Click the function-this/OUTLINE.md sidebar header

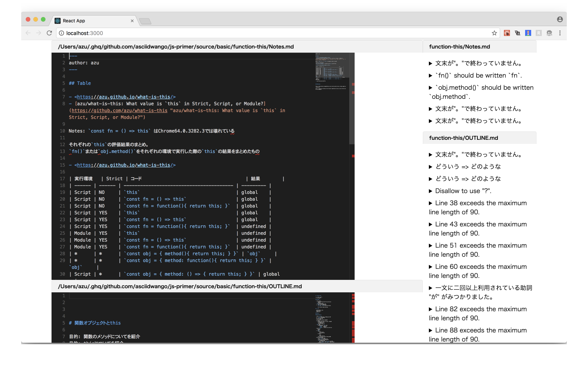coord(479,138)
